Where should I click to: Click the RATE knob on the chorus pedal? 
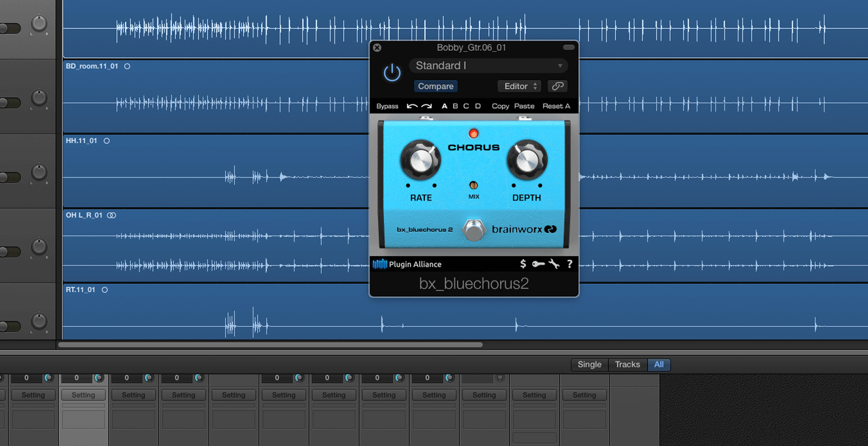[421, 160]
